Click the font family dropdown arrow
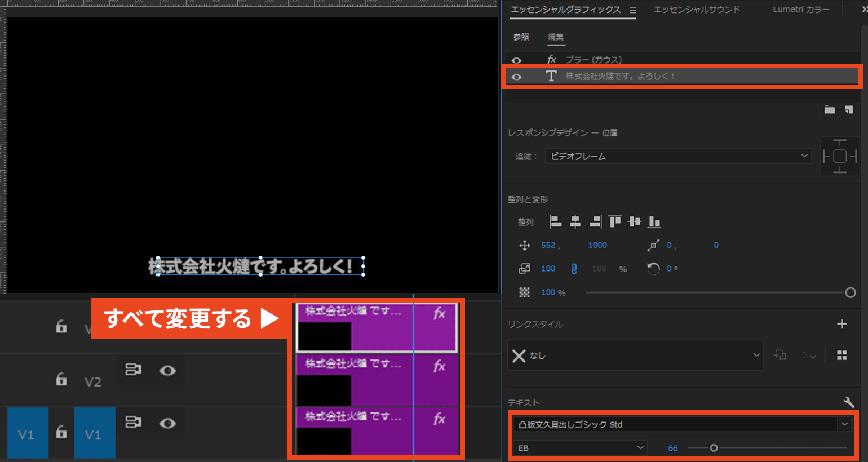The image size is (868, 462). (x=844, y=424)
